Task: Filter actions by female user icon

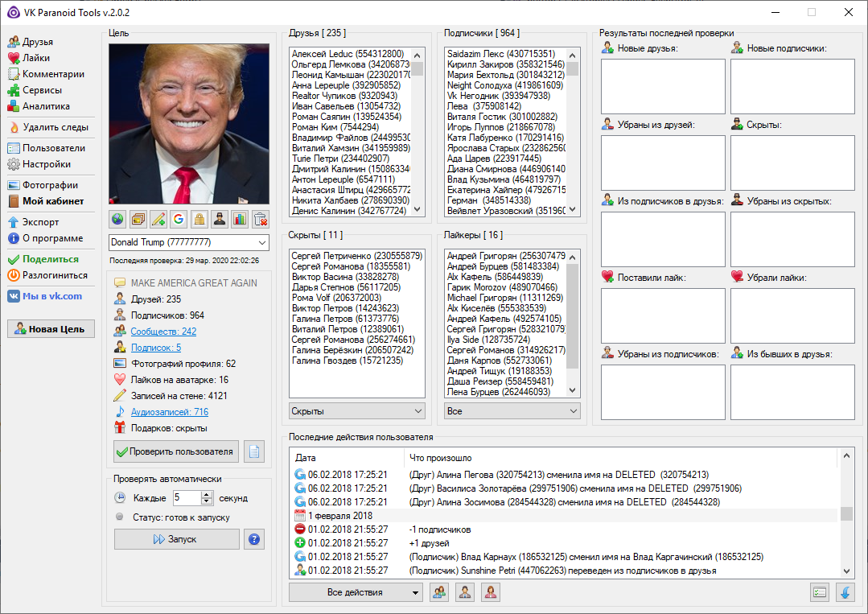Action: [491, 592]
